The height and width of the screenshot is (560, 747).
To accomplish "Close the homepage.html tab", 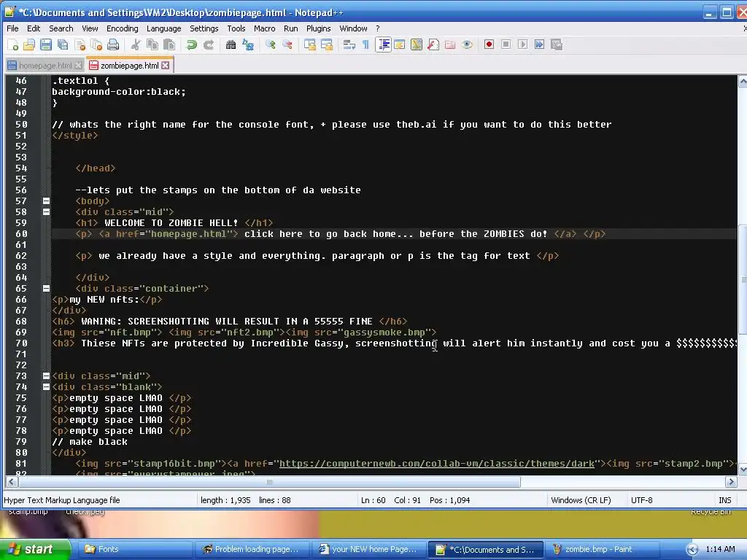I will [x=78, y=65].
